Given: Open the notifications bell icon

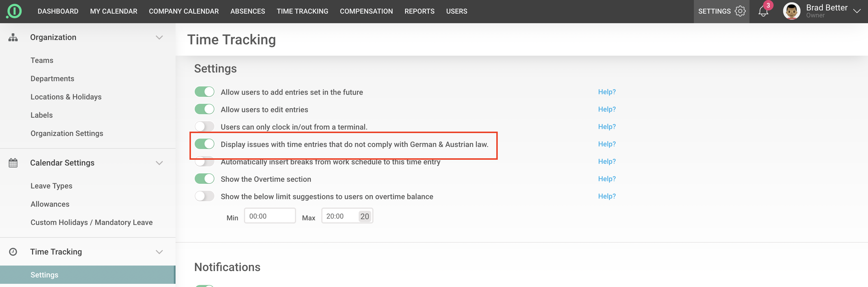Looking at the screenshot, I should click(x=763, y=12).
